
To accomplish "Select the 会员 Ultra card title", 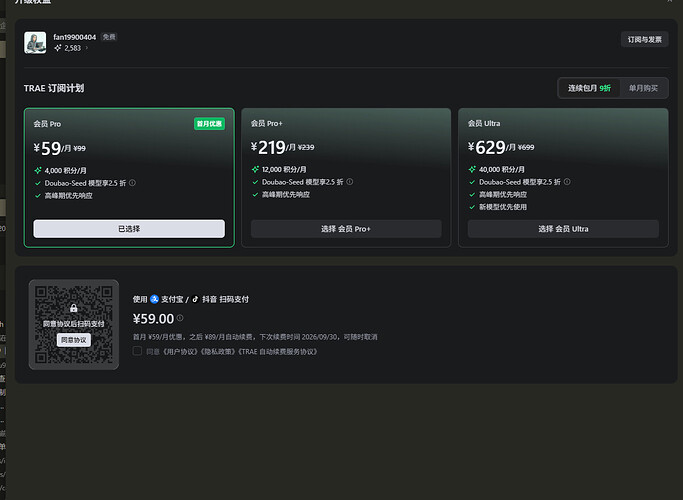I will [484, 124].
